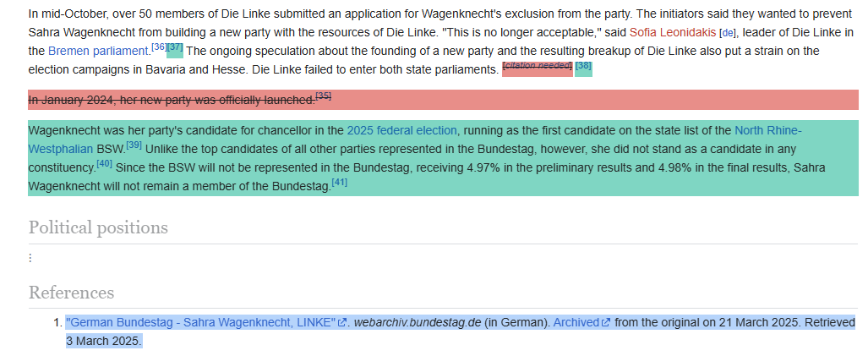Follow the Bremen parliament link

98,52
